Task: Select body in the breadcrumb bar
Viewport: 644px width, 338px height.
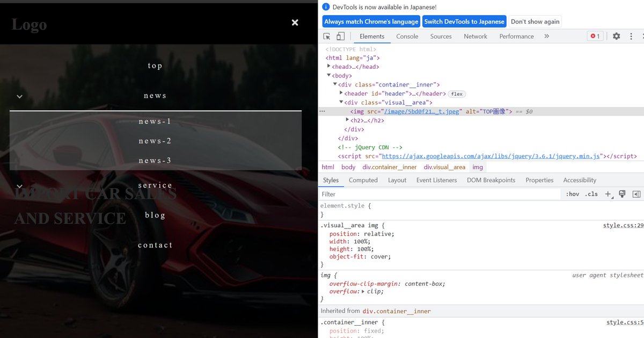Action: point(348,167)
